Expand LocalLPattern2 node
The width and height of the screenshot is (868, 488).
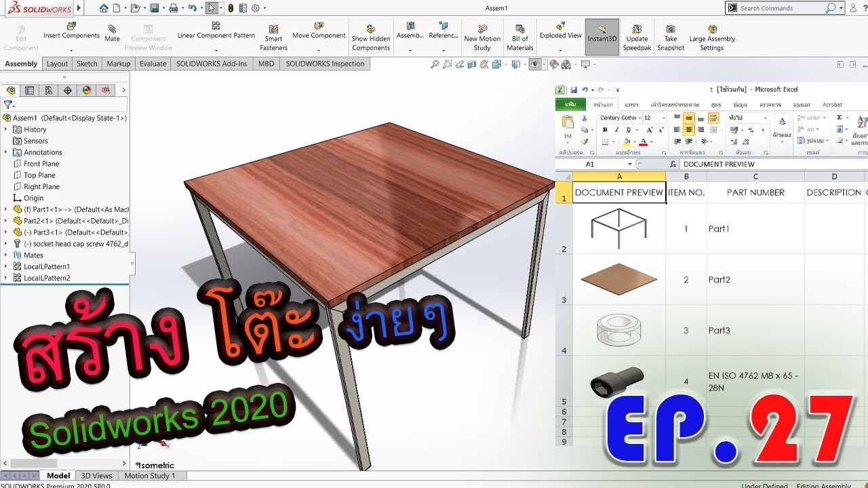(6, 278)
